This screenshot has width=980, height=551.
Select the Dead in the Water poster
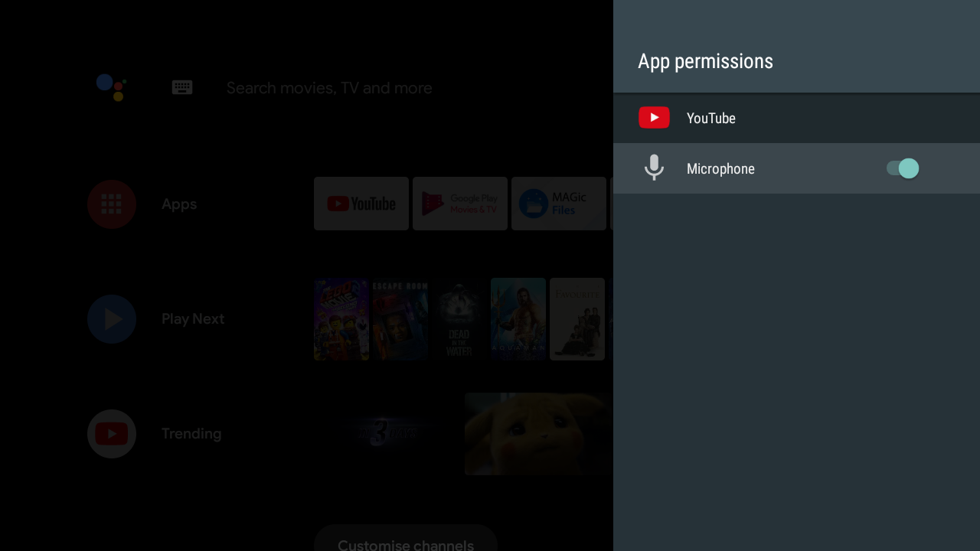point(459,319)
